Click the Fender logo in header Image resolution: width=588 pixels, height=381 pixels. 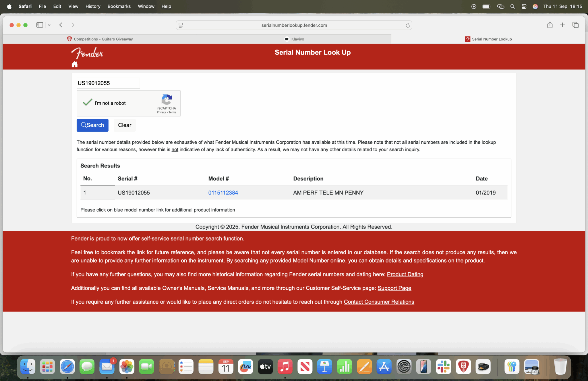[87, 53]
